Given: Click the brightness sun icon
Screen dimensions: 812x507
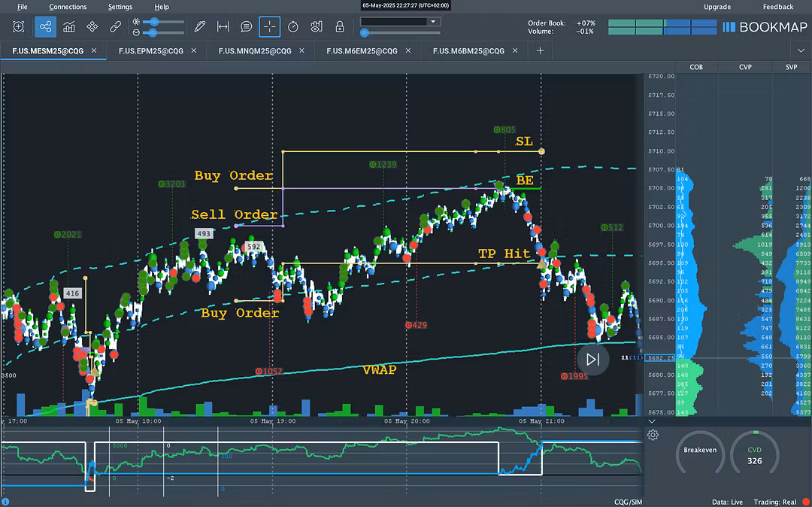Looking at the screenshot, I should click(136, 22).
